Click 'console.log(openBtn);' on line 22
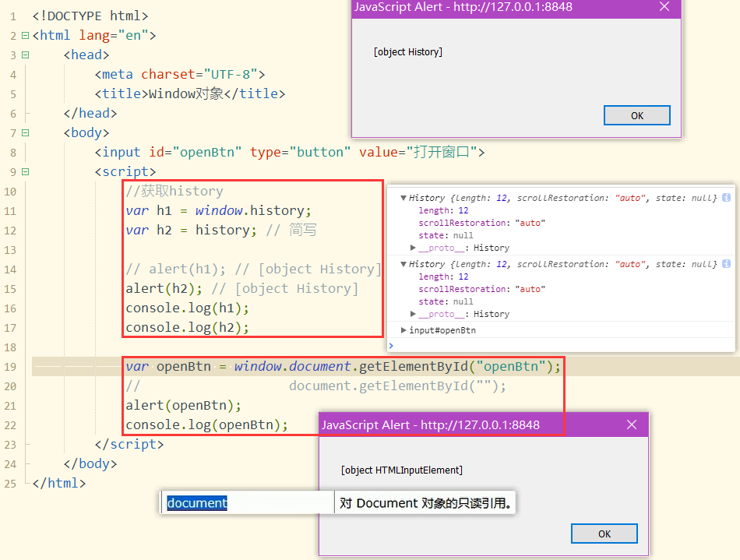The width and height of the screenshot is (740, 560). coord(206,425)
